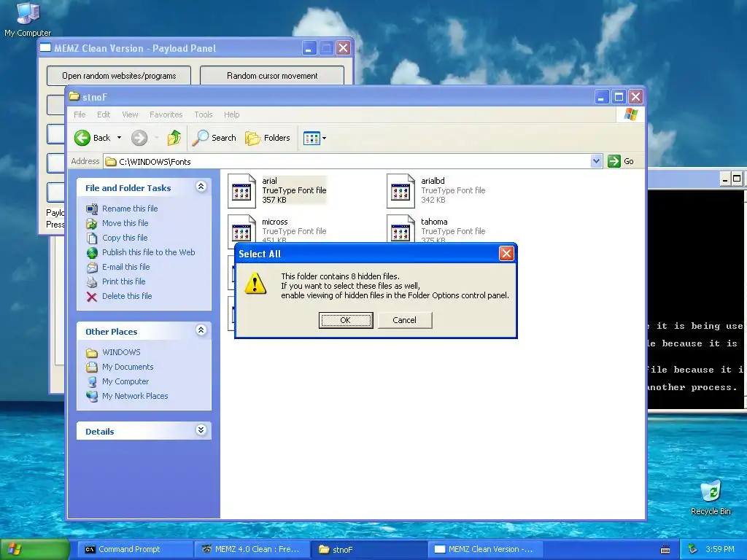
Task: Click the red X Delete icon in tasks
Action: pyautogui.click(x=91, y=297)
